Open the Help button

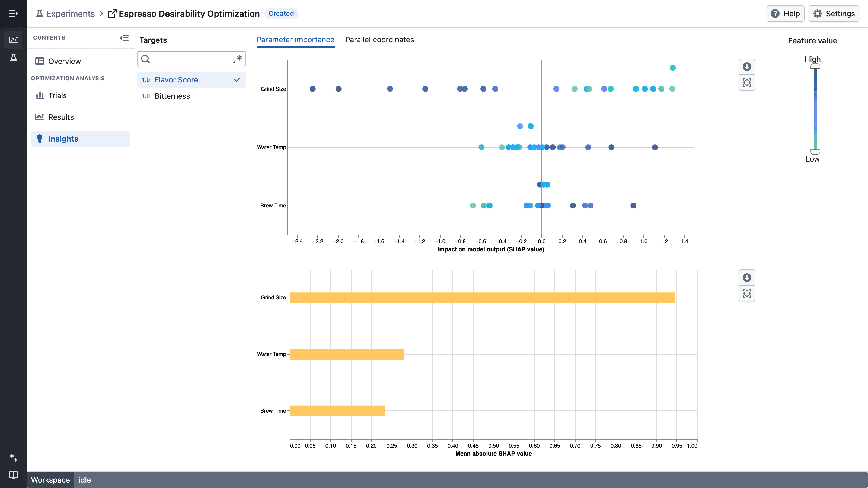785,14
